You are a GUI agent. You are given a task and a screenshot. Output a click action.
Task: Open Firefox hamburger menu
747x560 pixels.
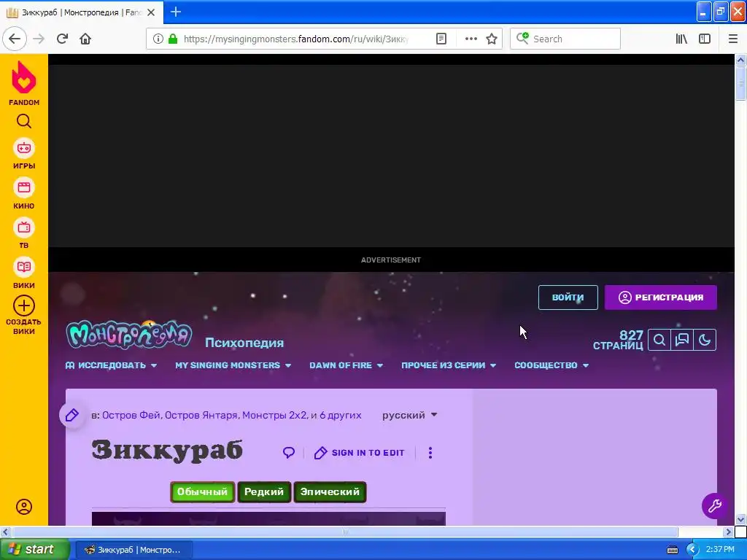pyautogui.click(x=733, y=39)
